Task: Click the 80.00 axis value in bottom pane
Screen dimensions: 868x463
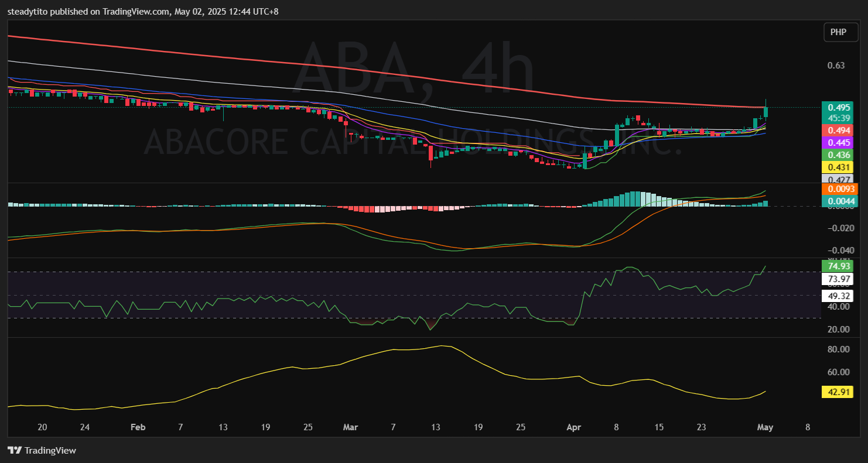Action: tap(839, 349)
